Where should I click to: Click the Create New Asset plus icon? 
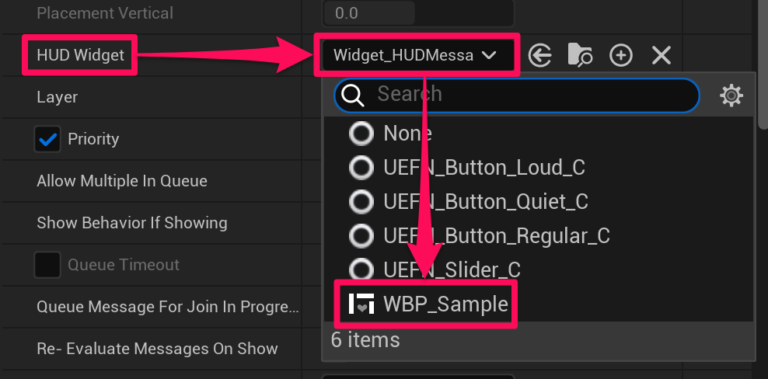621,55
